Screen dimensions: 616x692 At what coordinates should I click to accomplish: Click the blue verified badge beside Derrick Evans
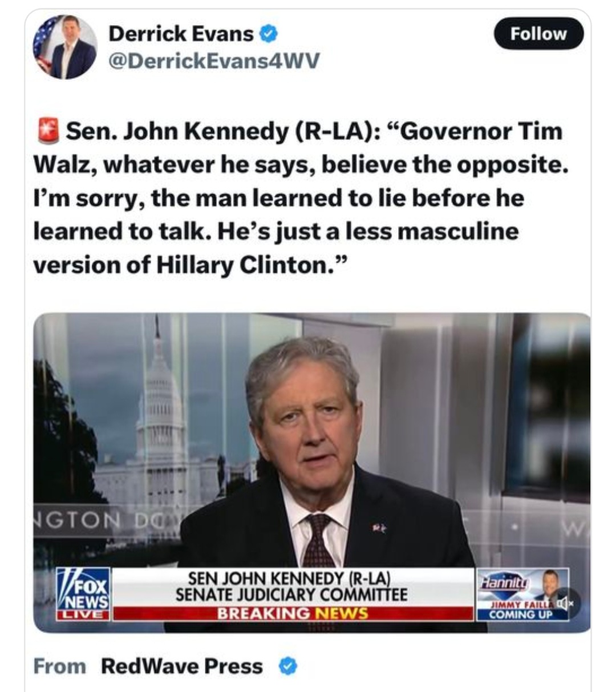[269, 34]
